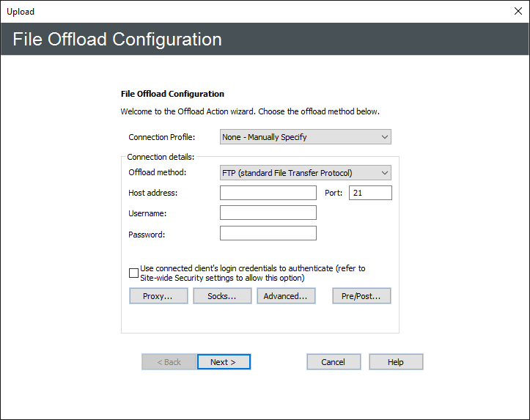Screen dimensions: 530x420
Task: Focus the Username text box
Action: [x=268, y=213]
